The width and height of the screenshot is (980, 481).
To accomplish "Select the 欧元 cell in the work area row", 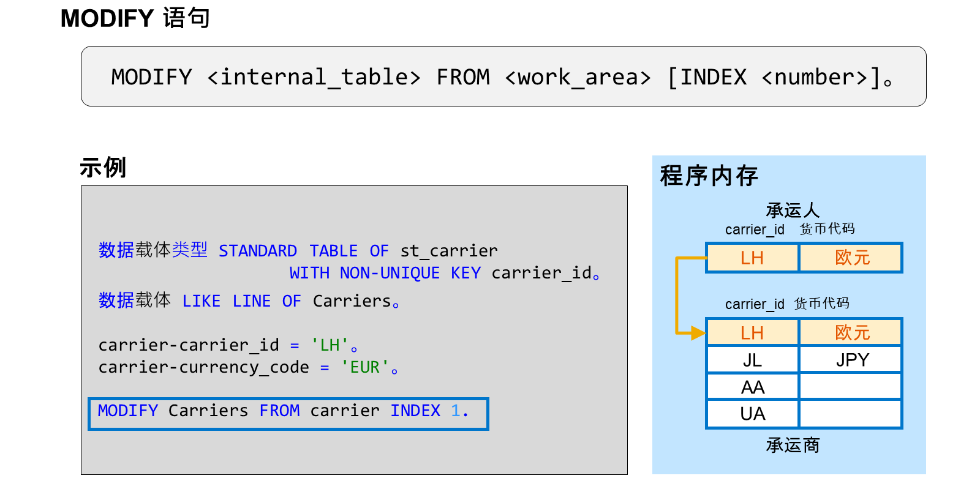I will (x=851, y=258).
